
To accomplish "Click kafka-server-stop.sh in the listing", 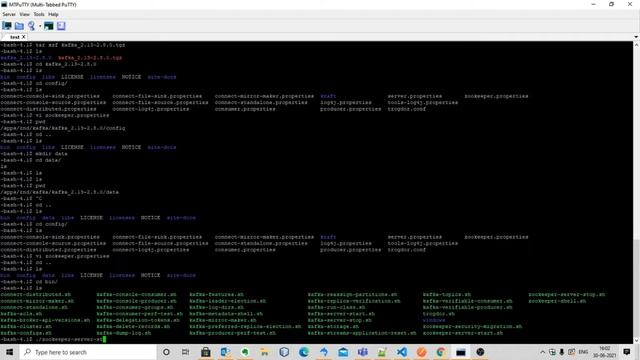I will pos(340,320).
